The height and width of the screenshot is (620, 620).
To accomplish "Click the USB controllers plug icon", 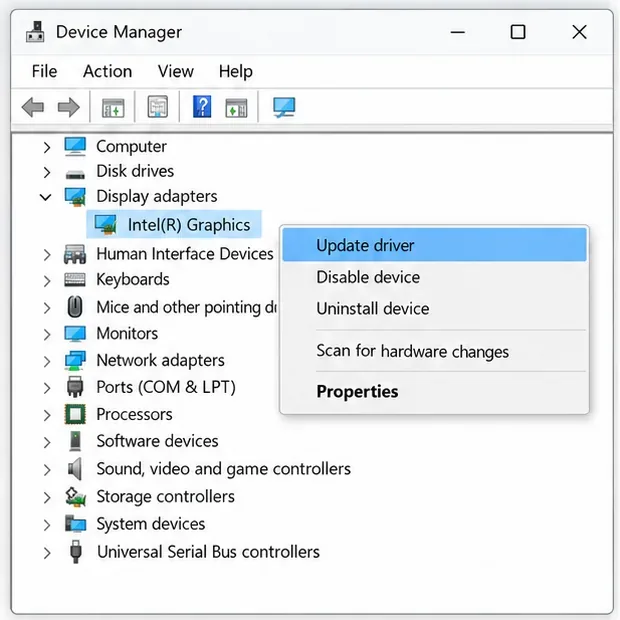I will [76, 552].
